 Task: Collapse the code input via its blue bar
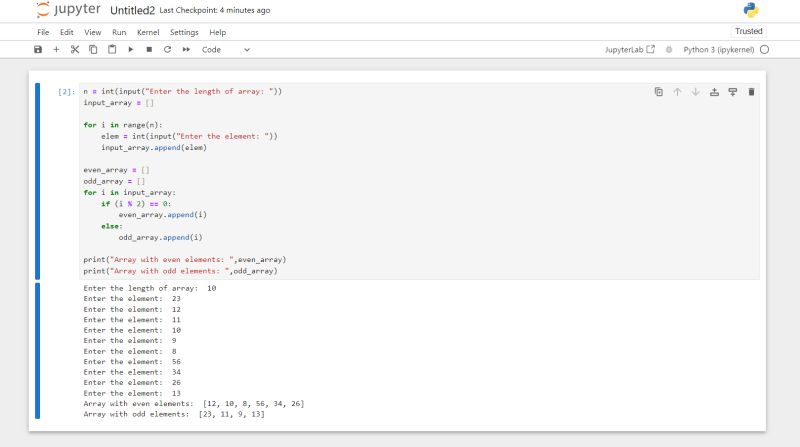(x=37, y=181)
